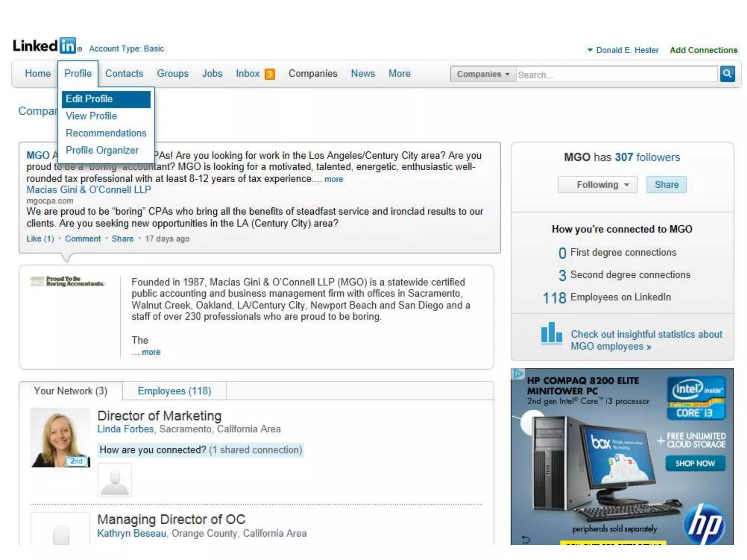Select Edit Profile from the menu

click(106, 99)
